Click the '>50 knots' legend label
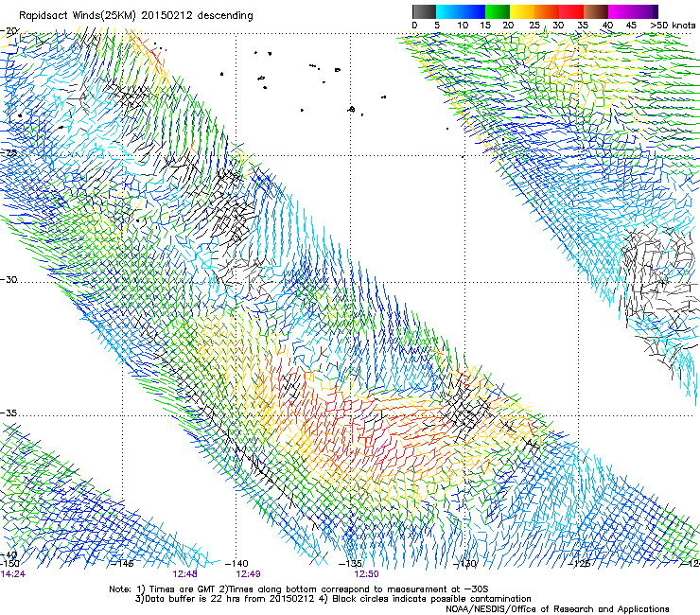The image size is (700, 615). click(673, 26)
